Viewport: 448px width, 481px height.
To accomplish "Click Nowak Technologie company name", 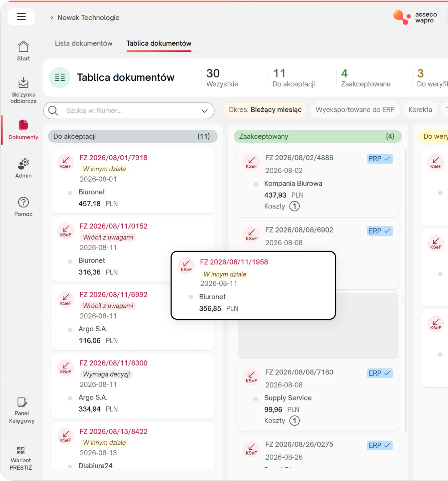I will tap(88, 18).
